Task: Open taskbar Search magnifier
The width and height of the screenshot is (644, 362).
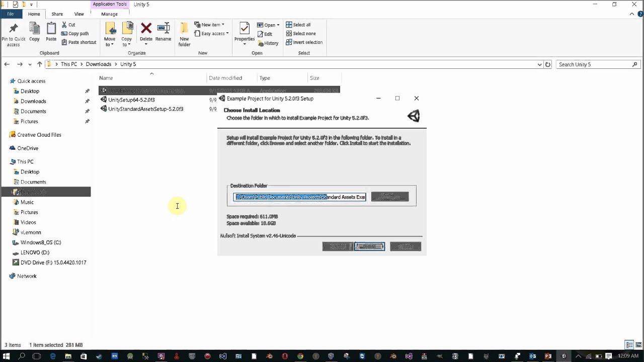Action: coord(22,356)
